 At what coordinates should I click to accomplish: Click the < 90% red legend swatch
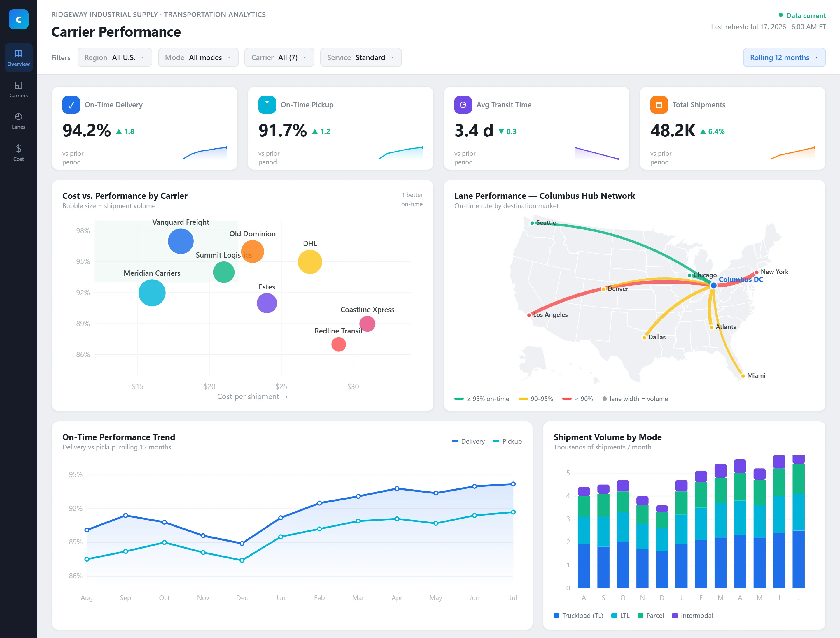point(567,399)
